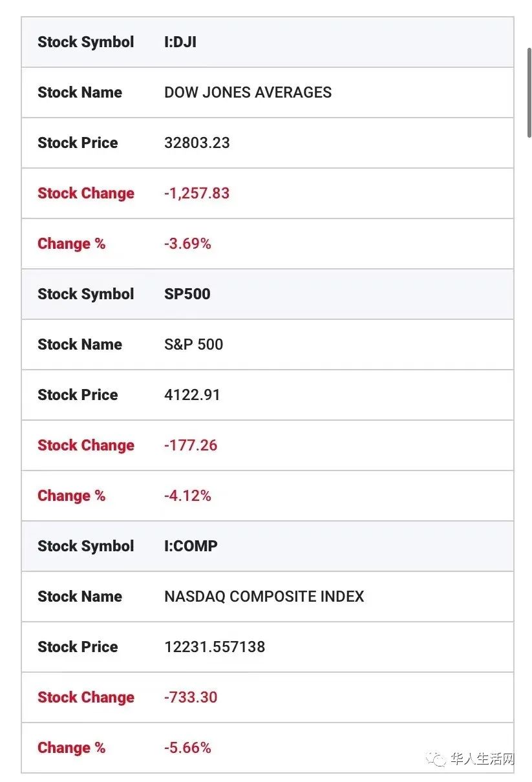Click the Stock Price label above NASDAQ change

(x=78, y=647)
